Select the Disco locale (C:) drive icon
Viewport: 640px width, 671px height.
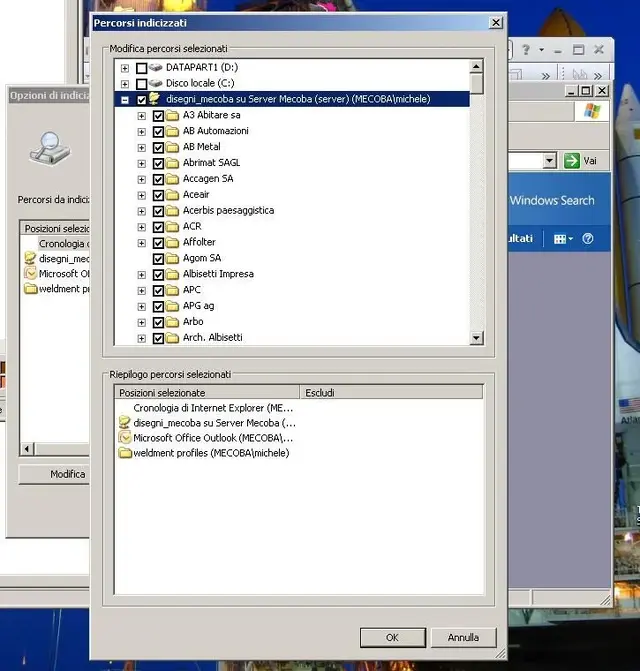pyautogui.click(x=156, y=83)
